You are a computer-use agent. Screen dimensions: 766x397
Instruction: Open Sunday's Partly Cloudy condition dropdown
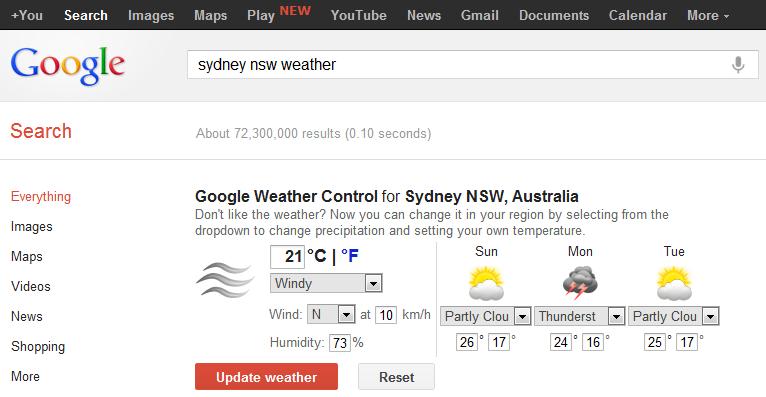485,316
